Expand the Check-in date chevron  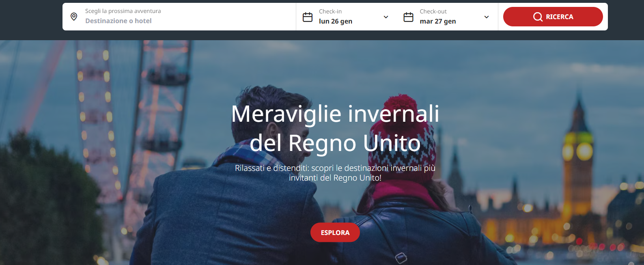[386, 17]
